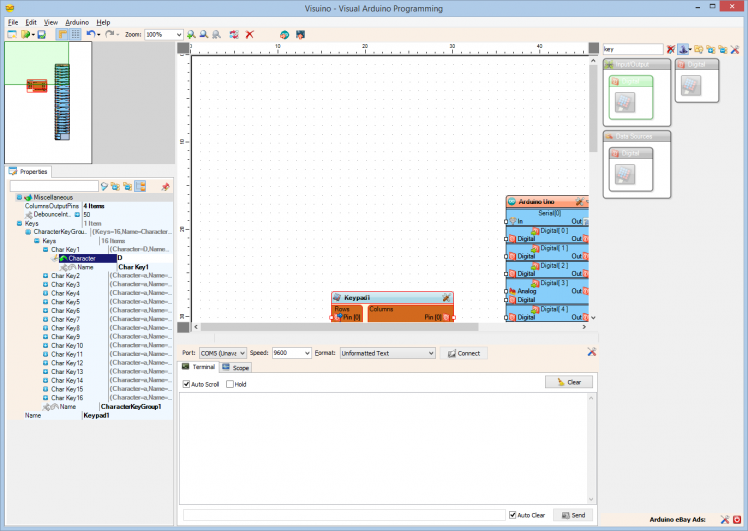This screenshot has width=748, height=531.
Task: Toggle the grid display toolbar icon
Action: click(75, 34)
